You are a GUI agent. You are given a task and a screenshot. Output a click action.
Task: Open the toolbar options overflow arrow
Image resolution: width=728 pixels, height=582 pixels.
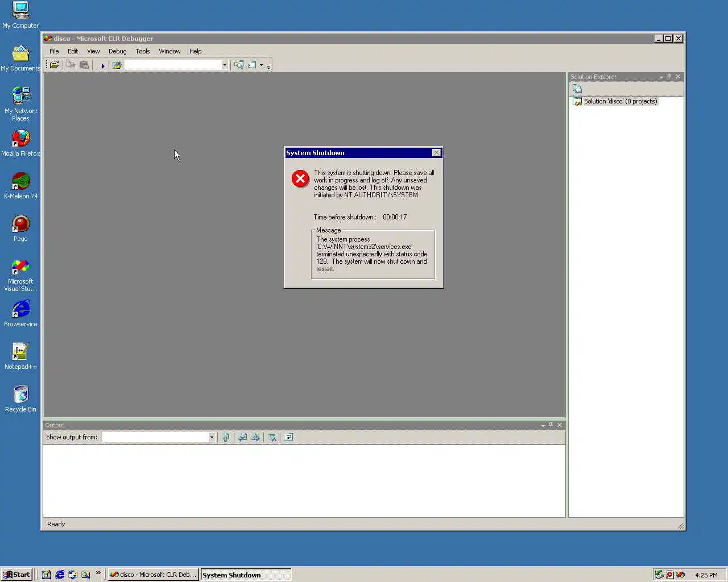click(268, 66)
